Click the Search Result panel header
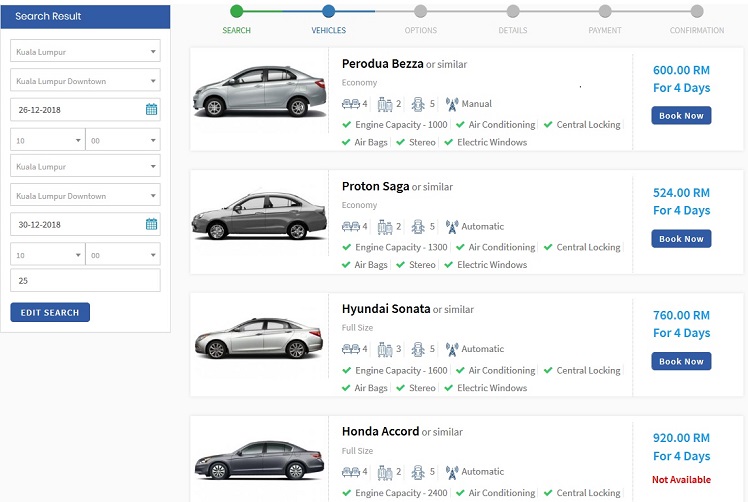This screenshot has width=748, height=502. coord(85,17)
